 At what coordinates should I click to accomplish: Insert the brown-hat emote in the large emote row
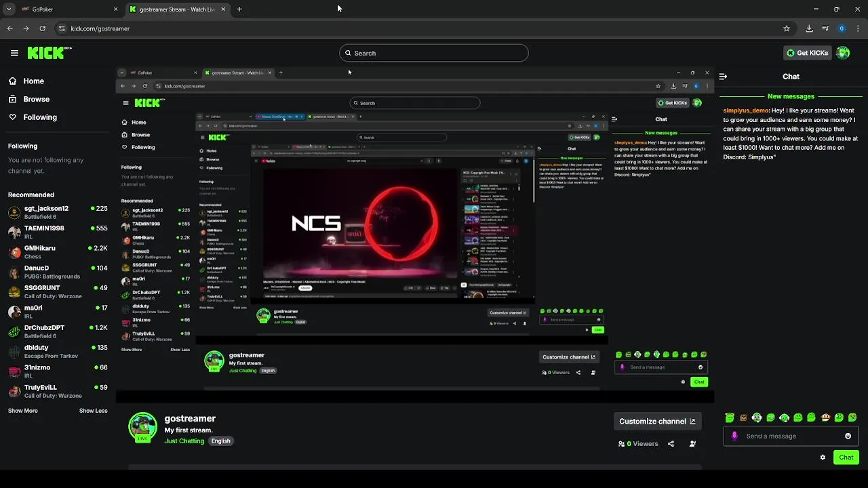tap(825, 418)
